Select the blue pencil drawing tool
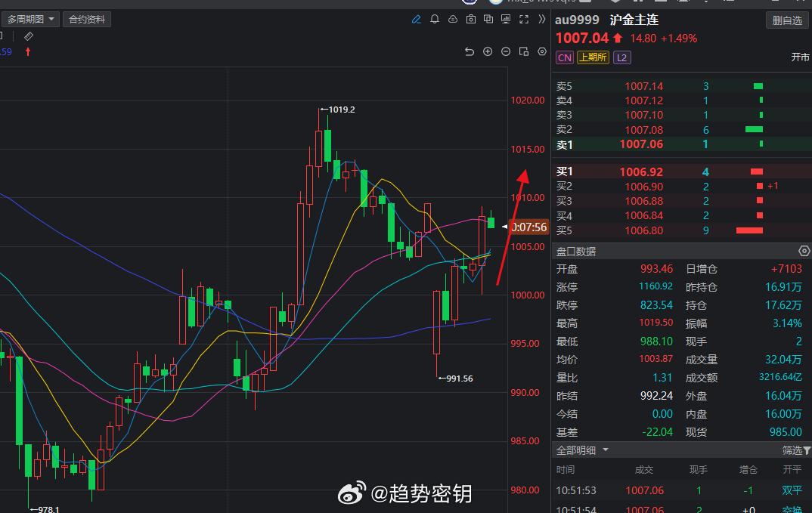 pos(416,19)
